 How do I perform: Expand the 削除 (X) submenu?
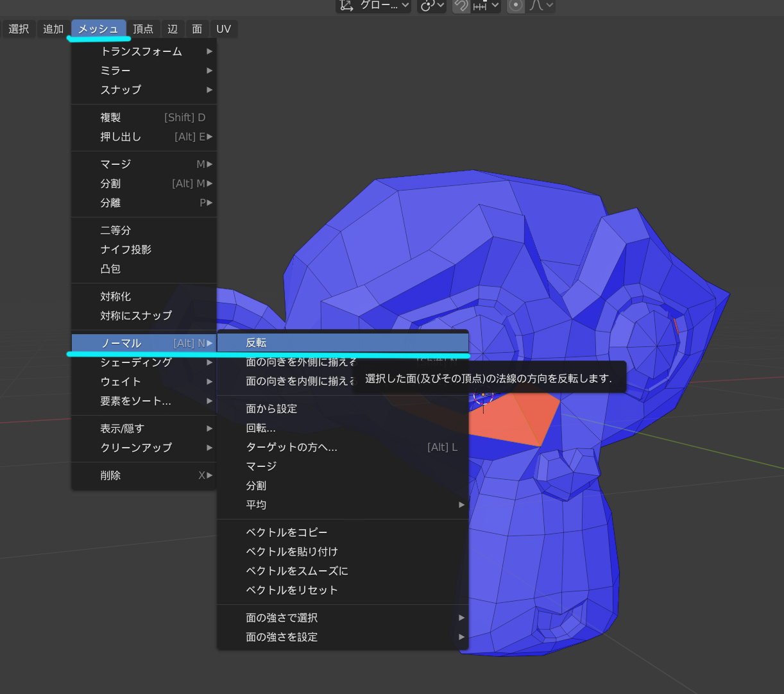coord(144,475)
